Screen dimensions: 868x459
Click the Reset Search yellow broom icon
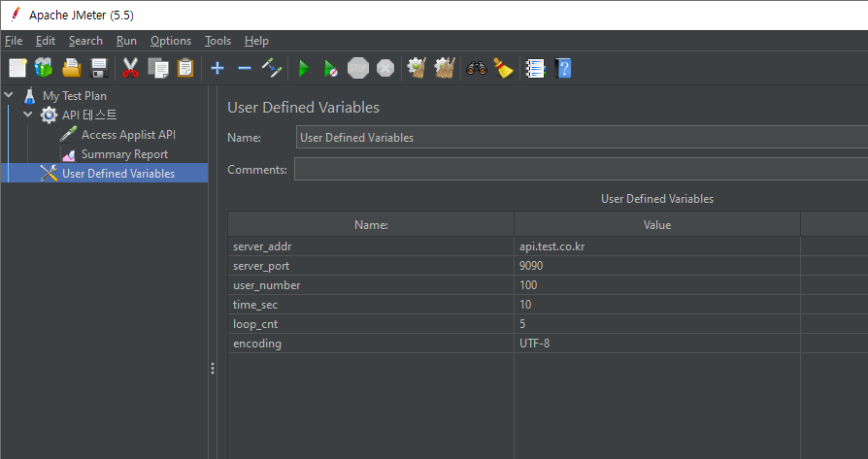click(x=503, y=68)
